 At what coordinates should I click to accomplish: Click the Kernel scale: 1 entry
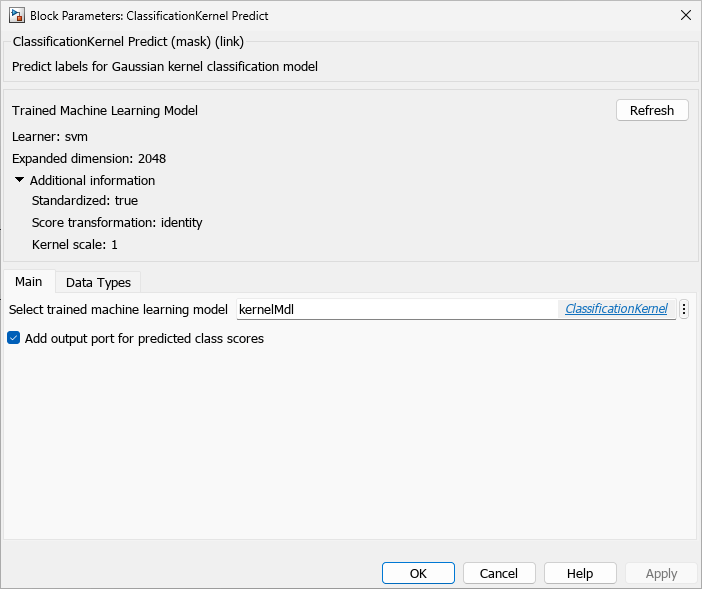[x=75, y=245]
